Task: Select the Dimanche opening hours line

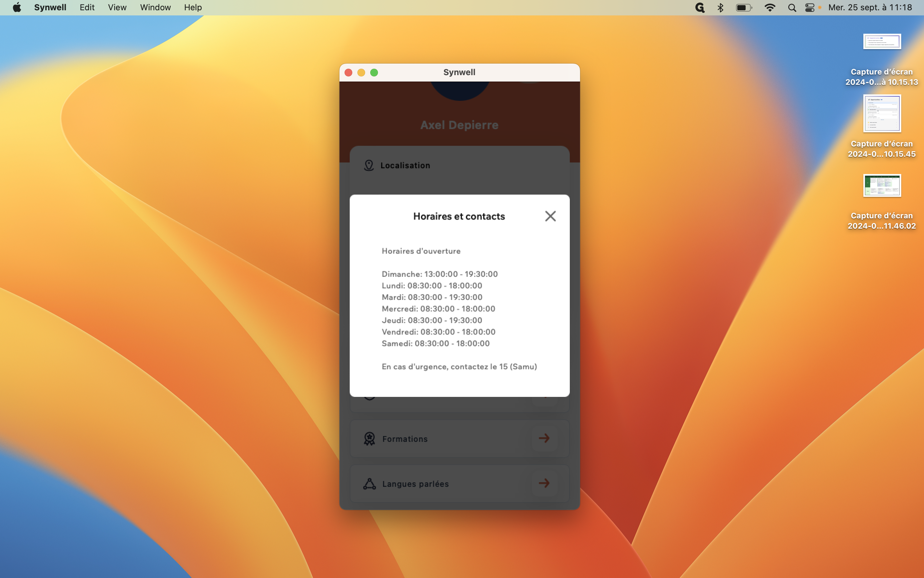Action: pos(440,274)
